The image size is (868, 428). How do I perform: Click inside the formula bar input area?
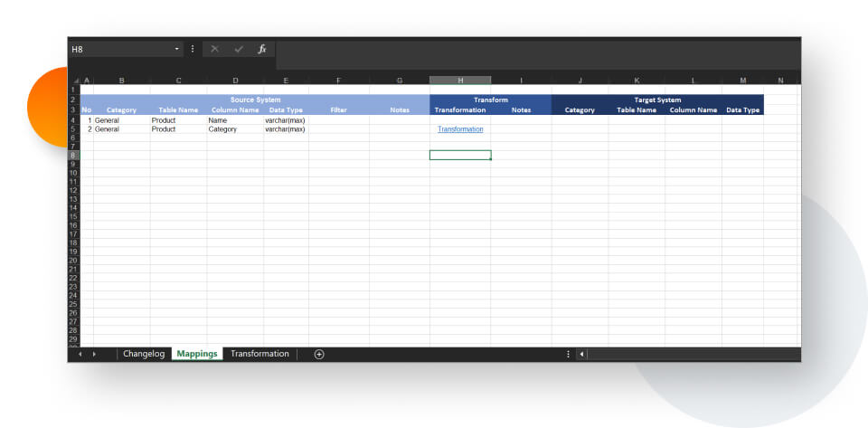[x=533, y=49]
